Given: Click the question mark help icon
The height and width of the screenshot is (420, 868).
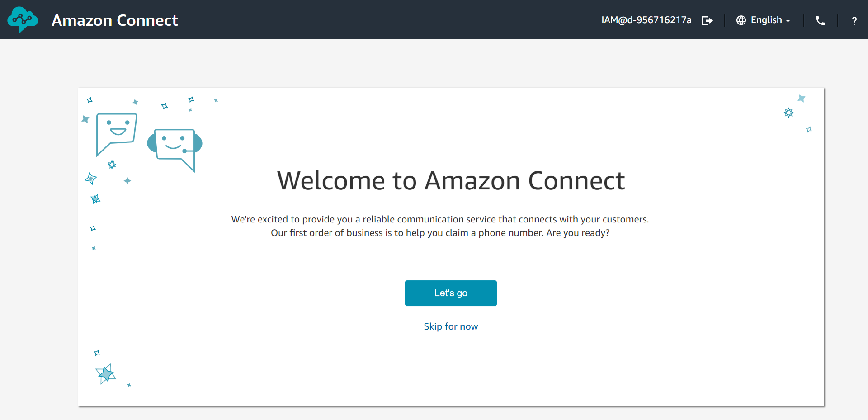Looking at the screenshot, I should [854, 20].
